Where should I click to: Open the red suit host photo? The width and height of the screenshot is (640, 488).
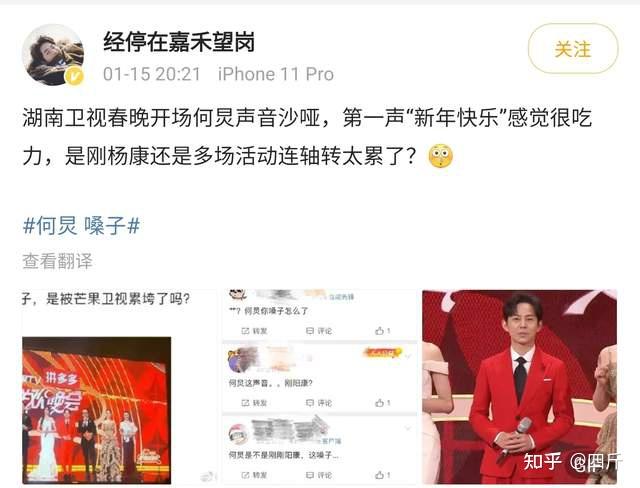tap(519, 387)
